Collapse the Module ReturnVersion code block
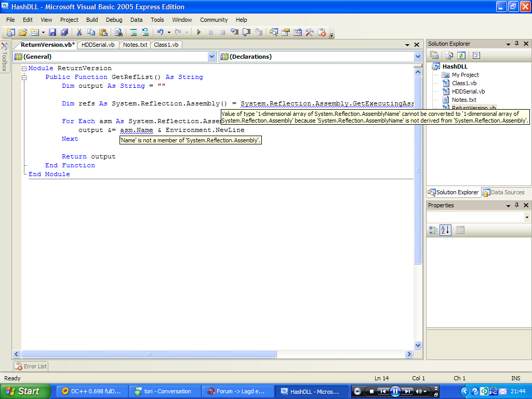Screen dimensions: 532x399 click(24, 69)
